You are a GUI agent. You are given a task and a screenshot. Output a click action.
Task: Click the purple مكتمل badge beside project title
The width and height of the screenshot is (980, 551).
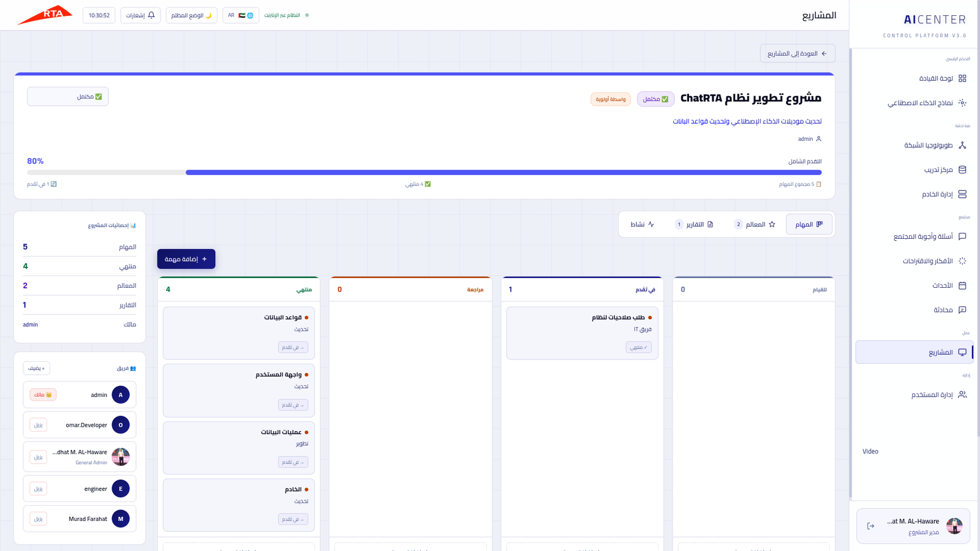pyautogui.click(x=656, y=99)
